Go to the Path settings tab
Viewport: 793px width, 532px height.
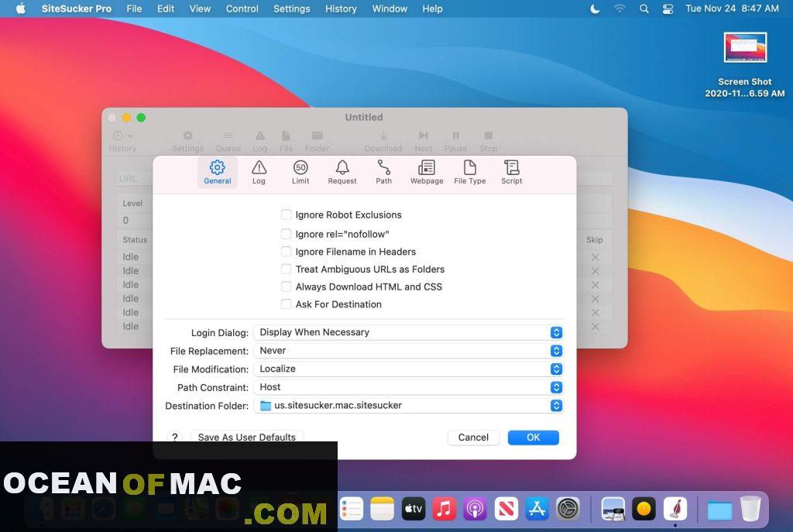coord(384,173)
